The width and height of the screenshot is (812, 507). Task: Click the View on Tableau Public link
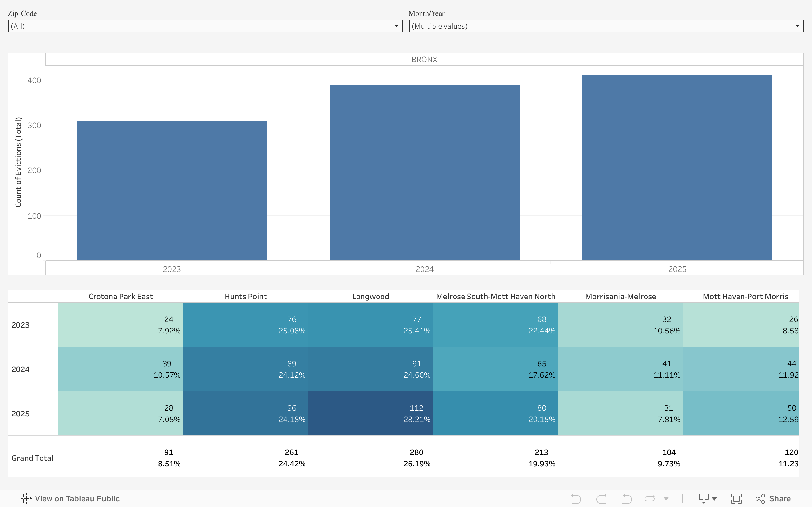click(77, 499)
